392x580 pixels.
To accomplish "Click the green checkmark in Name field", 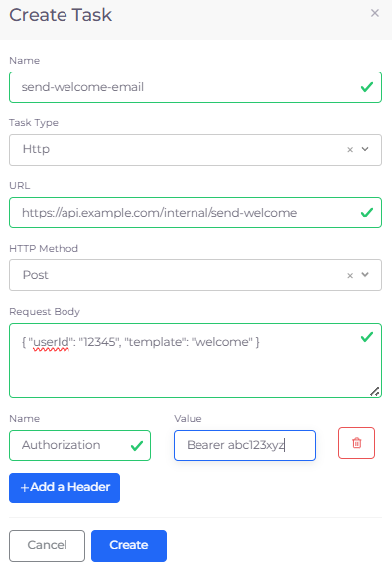I will tap(367, 87).
